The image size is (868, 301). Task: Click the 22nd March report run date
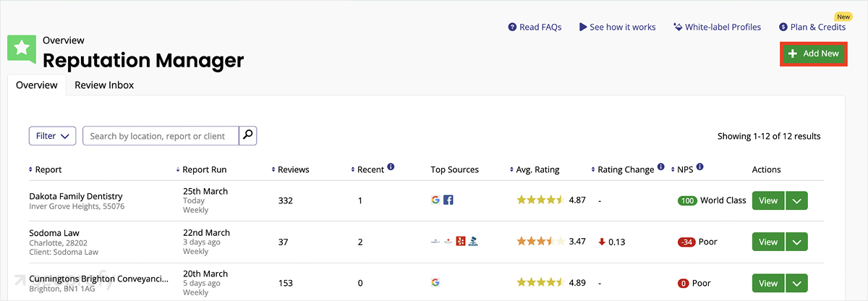pos(206,232)
